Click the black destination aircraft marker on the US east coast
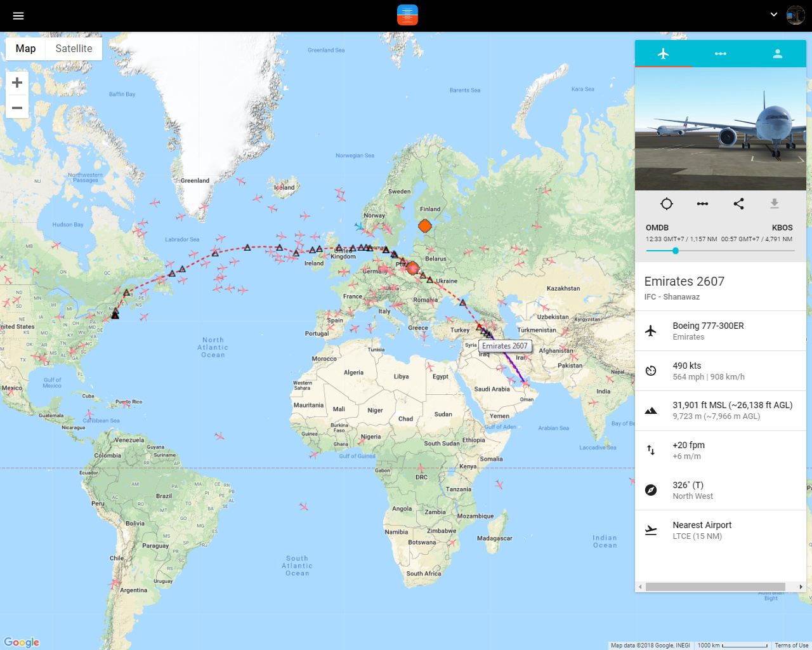This screenshot has width=812, height=650. pos(115,314)
